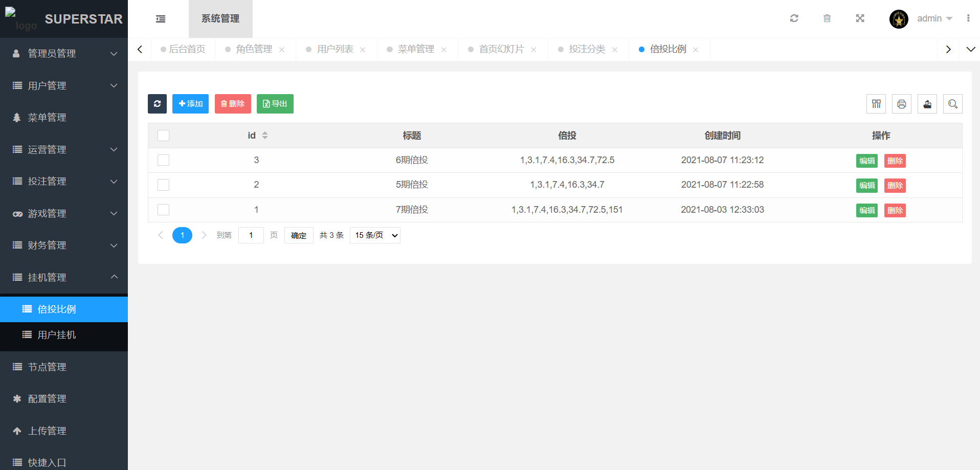This screenshot has height=470, width=980.
Task: Click the dark refresh table button
Action: (x=157, y=104)
